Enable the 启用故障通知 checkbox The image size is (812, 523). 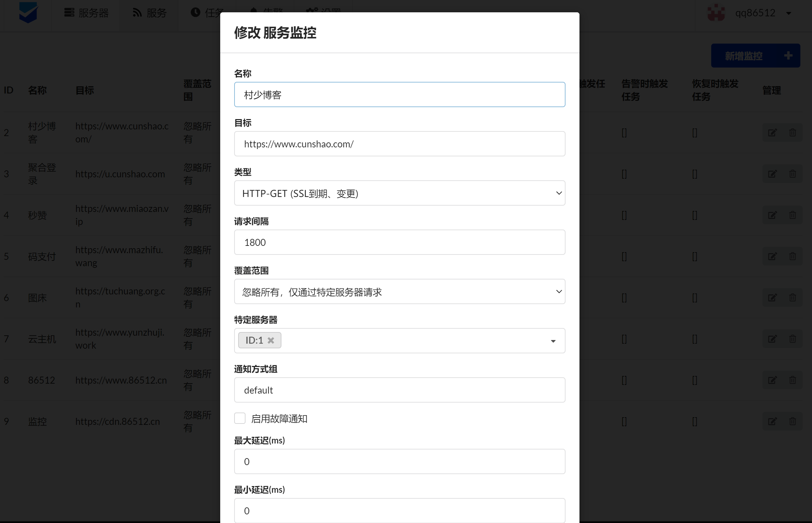(x=240, y=419)
